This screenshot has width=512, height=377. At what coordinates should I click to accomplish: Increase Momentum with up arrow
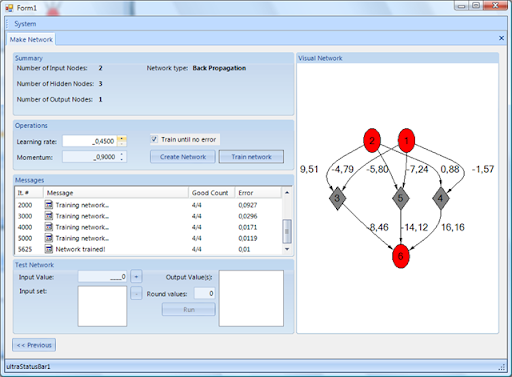122,154
